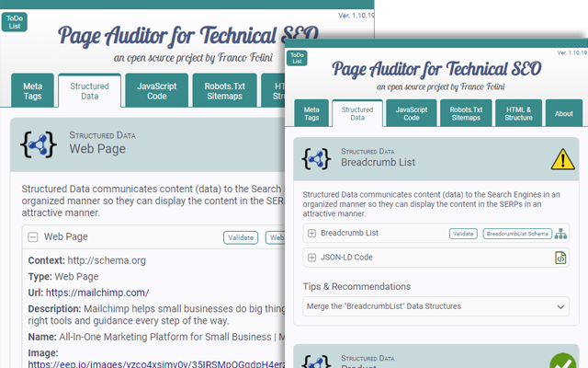588x368 pixels.
Task: Open the https://mailchimp.com/ link
Action: [97, 293]
